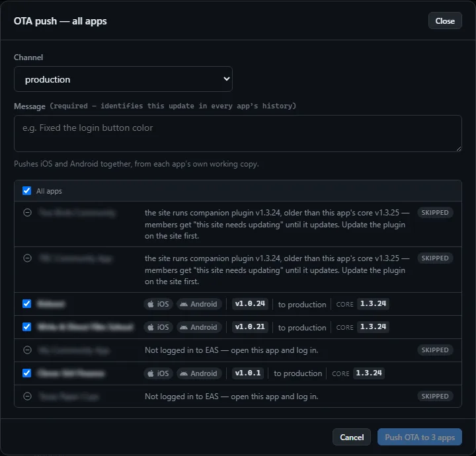476x456 pixels.
Task: Click the disabled minus icon in the first skipped row
Action: coord(27,212)
